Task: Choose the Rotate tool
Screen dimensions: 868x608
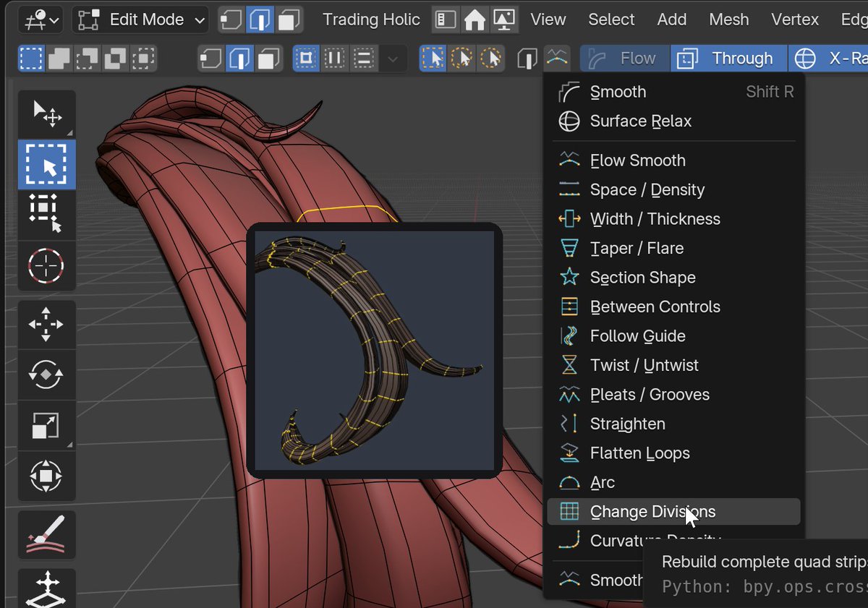Action: point(47,374)
